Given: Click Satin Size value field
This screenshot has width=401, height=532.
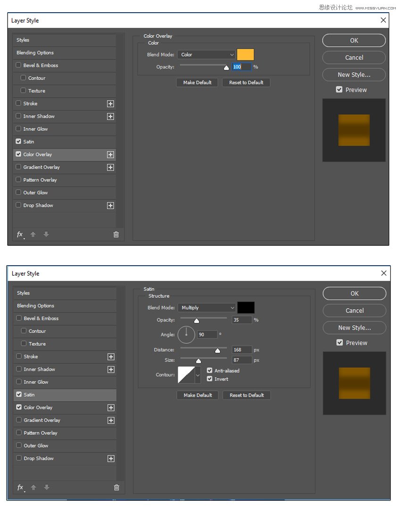Looking at the screenshot, I should coord(242,360).
